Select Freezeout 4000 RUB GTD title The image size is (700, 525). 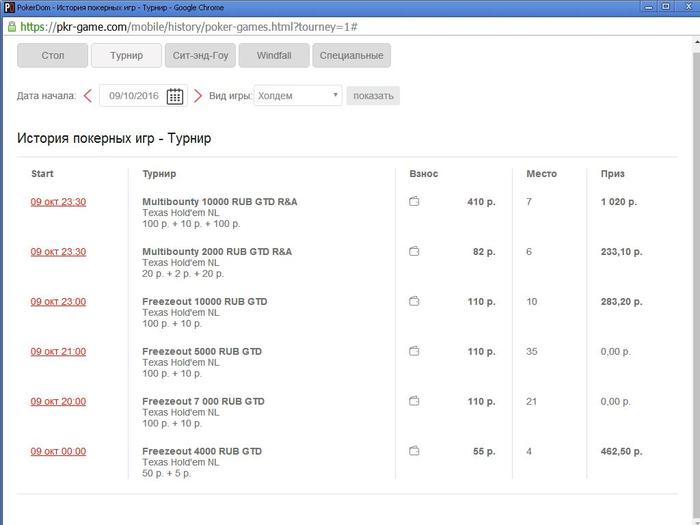pyautogui.click(x=202, y=452)
